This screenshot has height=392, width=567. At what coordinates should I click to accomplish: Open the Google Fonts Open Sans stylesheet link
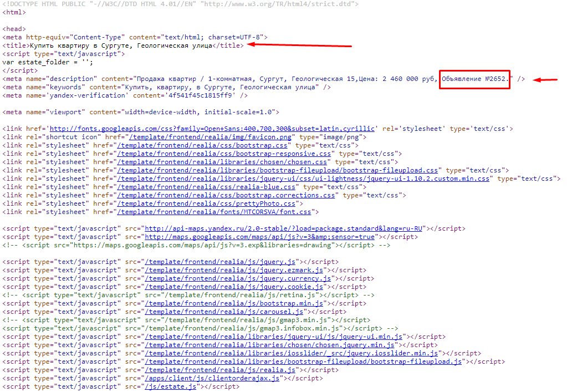coord(213,129)
